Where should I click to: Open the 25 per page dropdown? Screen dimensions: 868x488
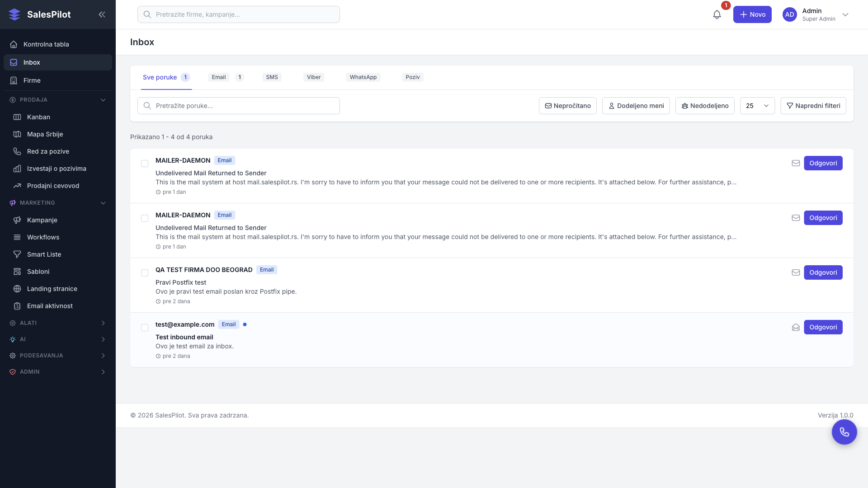point(757,106)
